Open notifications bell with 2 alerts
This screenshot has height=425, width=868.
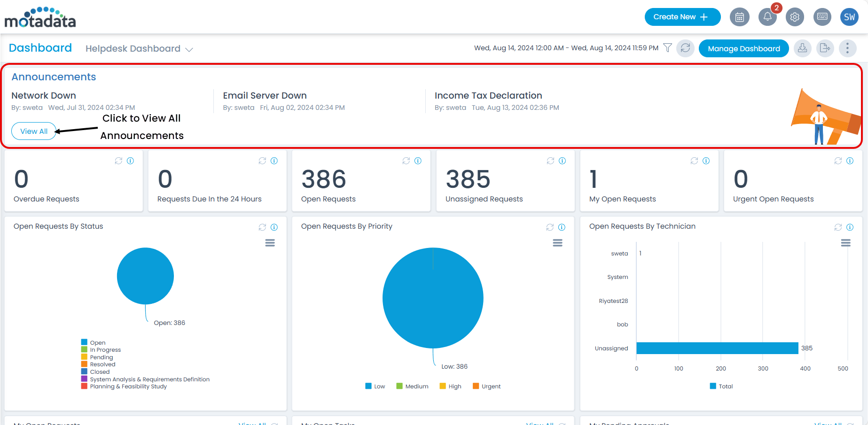(x=767, y=17)
